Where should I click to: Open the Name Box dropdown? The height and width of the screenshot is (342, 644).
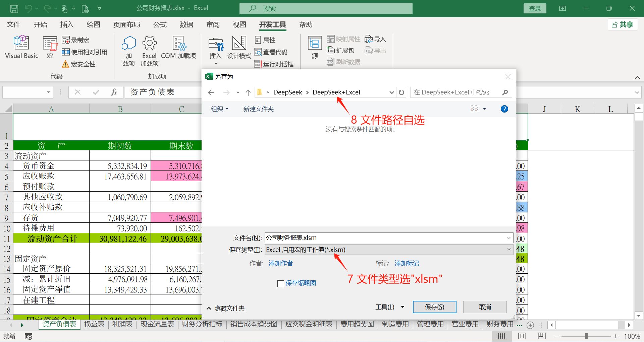tap(49, 92)
